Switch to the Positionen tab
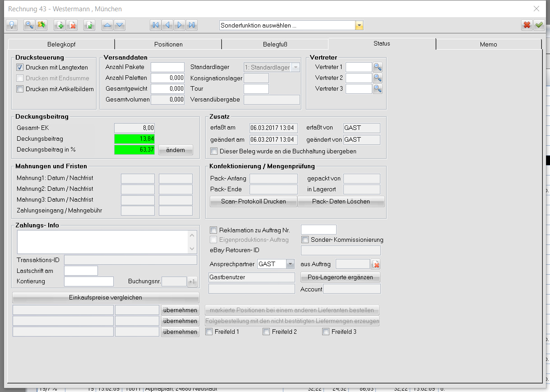Viewport: 550px width, 392px height. coord(168,44)
